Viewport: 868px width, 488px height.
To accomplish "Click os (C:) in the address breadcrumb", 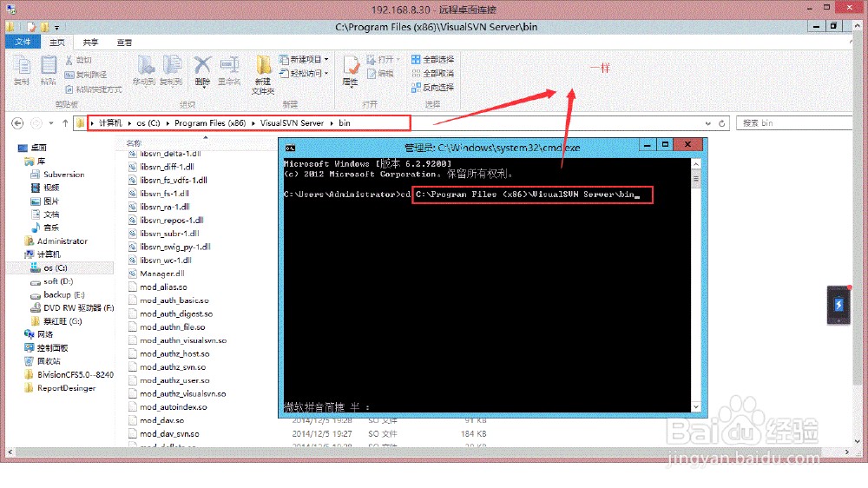I will click(x=148, y=123).
